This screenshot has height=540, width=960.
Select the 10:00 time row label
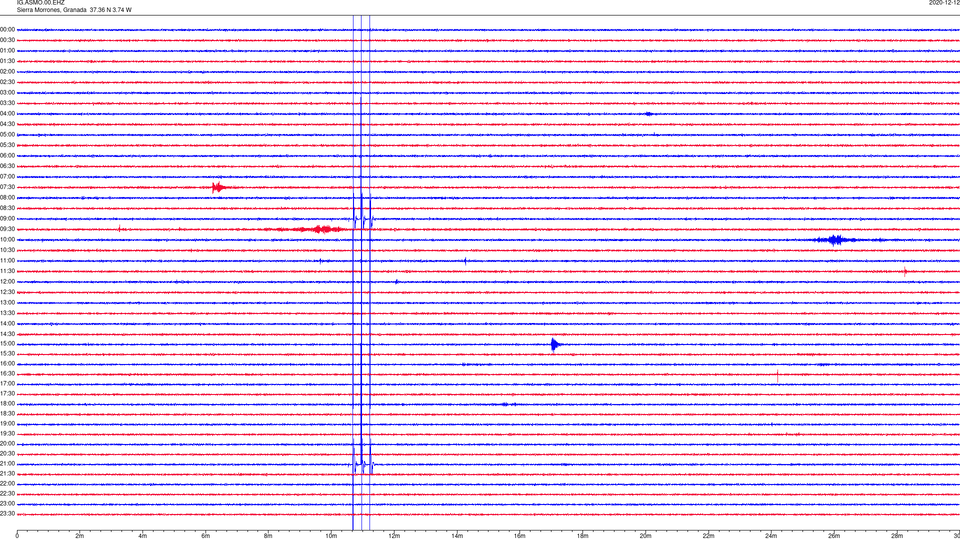pos(7,239)
